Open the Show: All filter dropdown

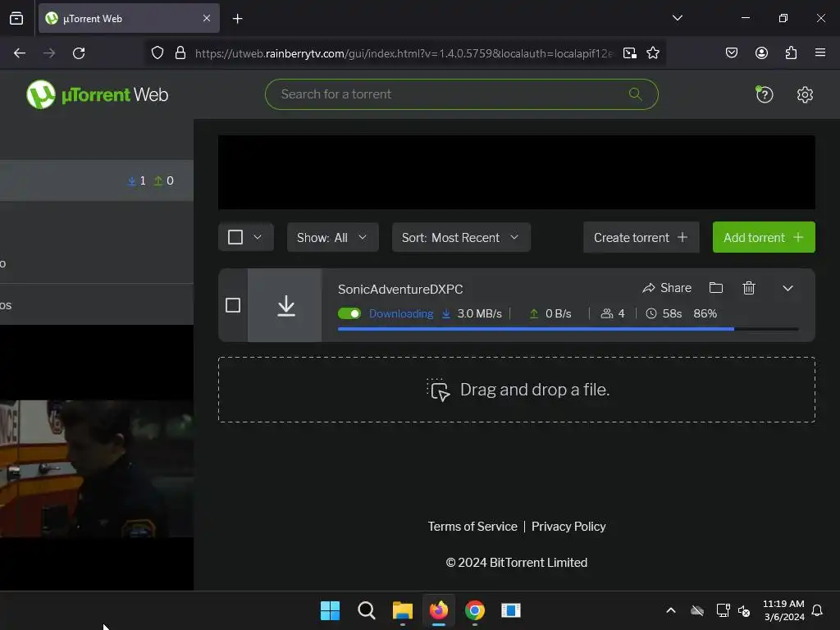(333, 237)
